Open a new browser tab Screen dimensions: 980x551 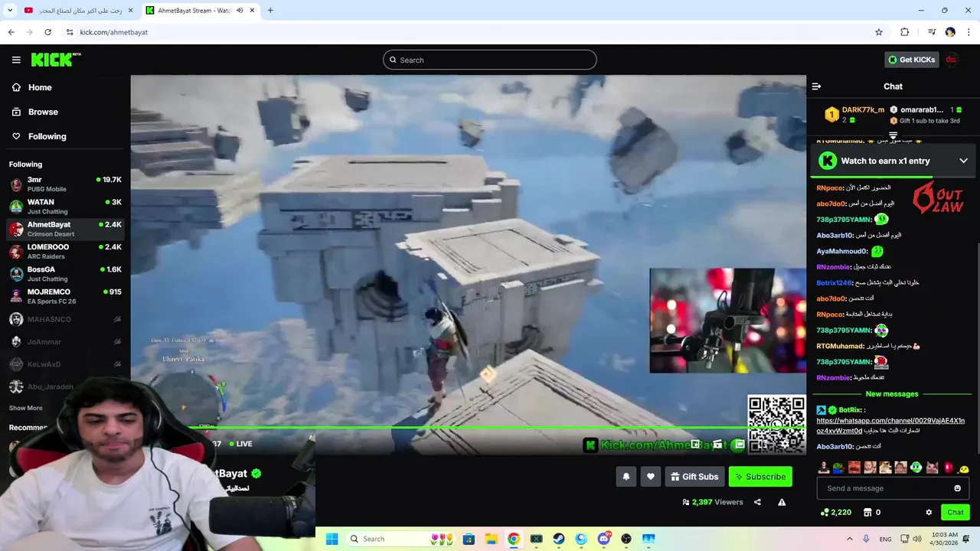[x=270, y=11]
